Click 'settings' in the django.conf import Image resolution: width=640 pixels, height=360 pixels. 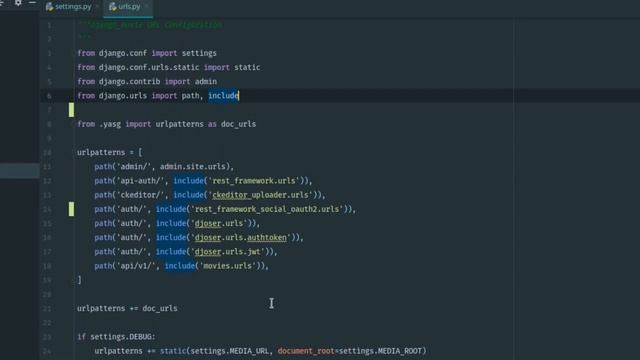coord(199,53)
